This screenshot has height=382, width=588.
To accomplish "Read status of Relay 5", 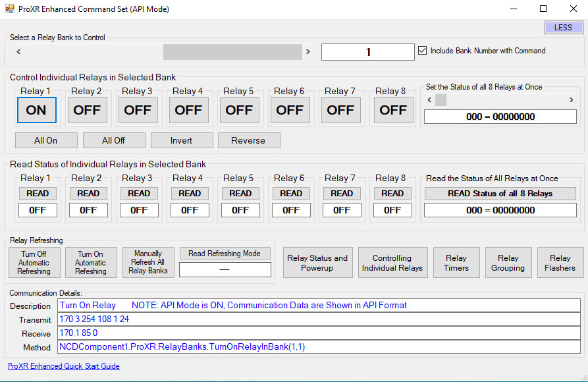I will (240, 193).
